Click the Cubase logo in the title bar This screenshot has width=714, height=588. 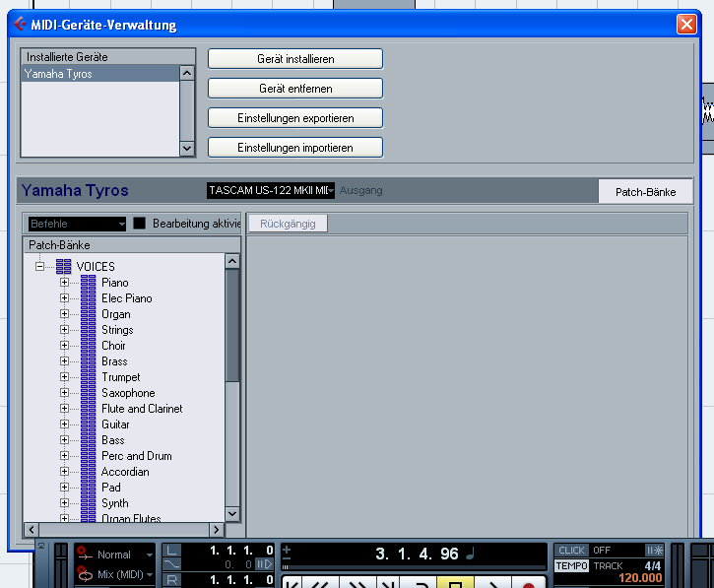[x=21, y=24]
